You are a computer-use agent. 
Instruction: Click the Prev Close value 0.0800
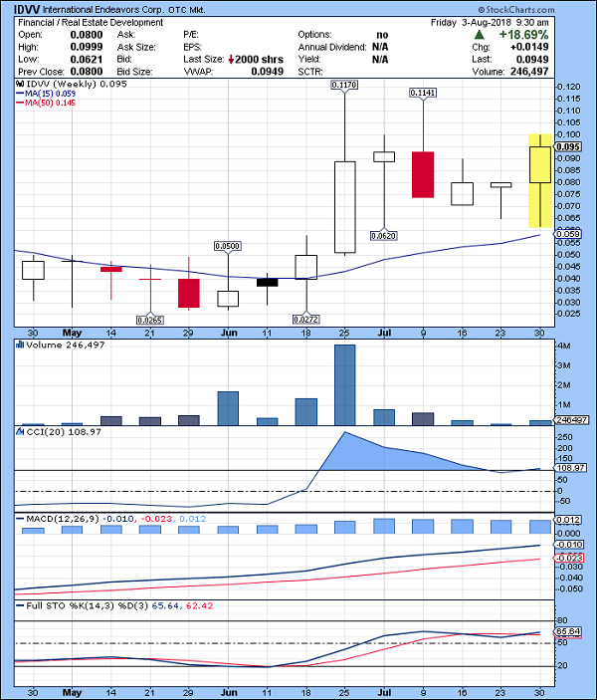point(87,72)
